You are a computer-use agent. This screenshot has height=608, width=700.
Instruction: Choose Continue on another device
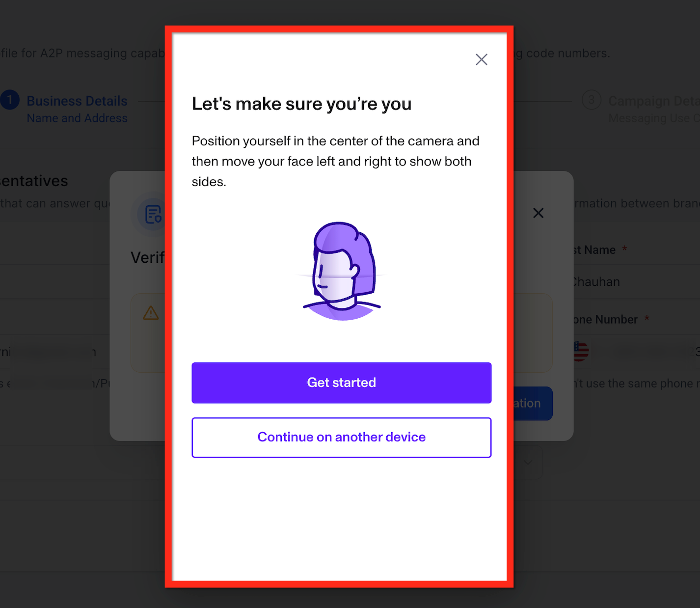342,437
